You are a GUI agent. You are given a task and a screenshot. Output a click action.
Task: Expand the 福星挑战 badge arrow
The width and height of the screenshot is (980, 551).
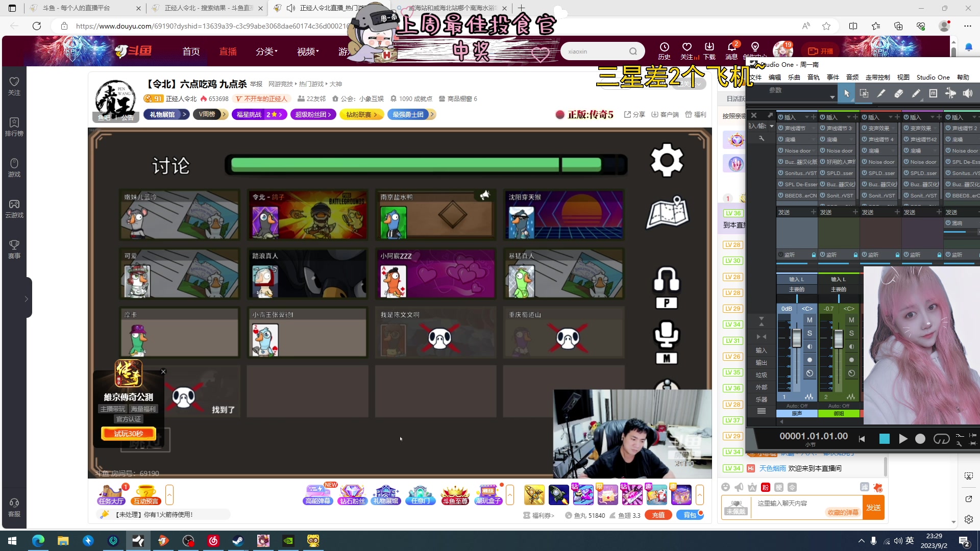280,114
